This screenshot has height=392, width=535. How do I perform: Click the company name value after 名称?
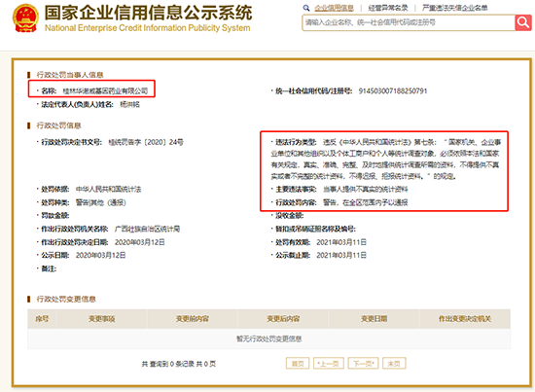pyautogui.click(x=105, y=90)
